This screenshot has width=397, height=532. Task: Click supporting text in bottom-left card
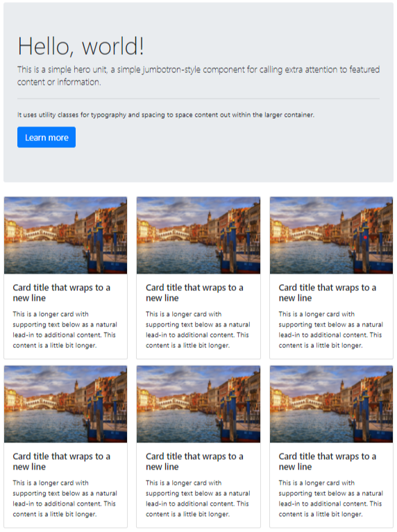click(x=65, y=498)
